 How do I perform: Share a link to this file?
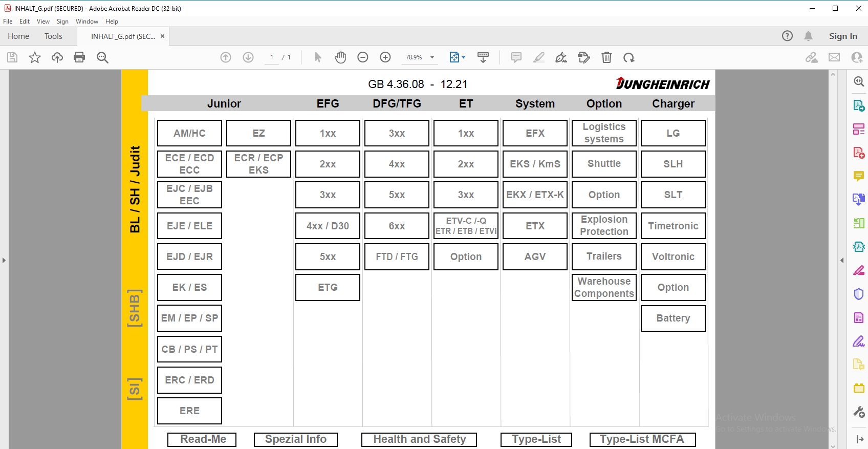click(x=812, y=57)
